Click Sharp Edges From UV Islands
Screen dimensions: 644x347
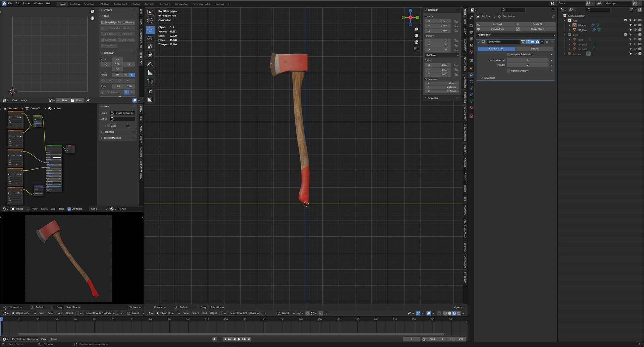[x=118, y=22]
